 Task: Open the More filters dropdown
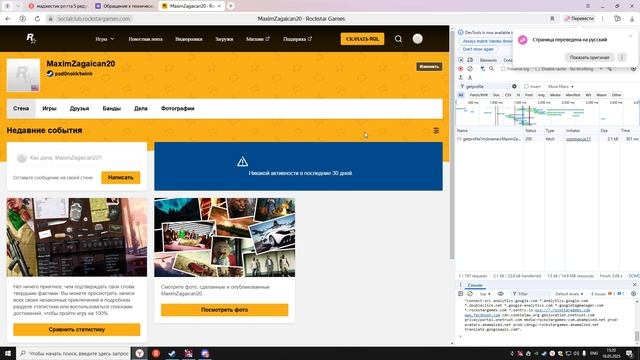(560, 87)
